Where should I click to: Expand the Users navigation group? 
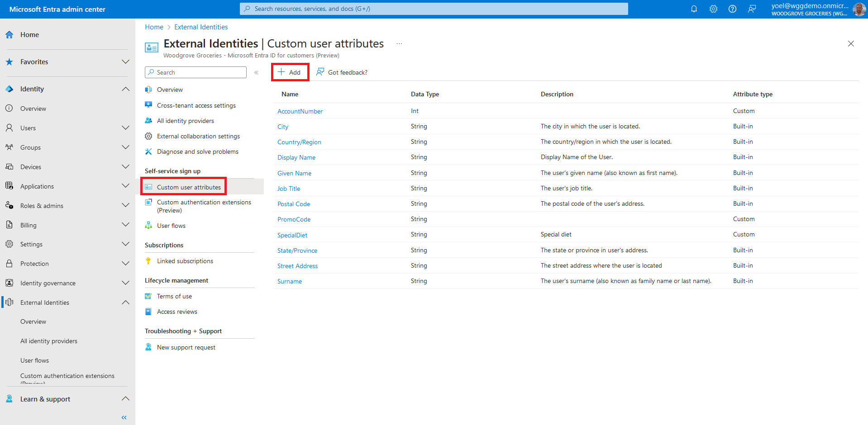(x=125, y=128)
